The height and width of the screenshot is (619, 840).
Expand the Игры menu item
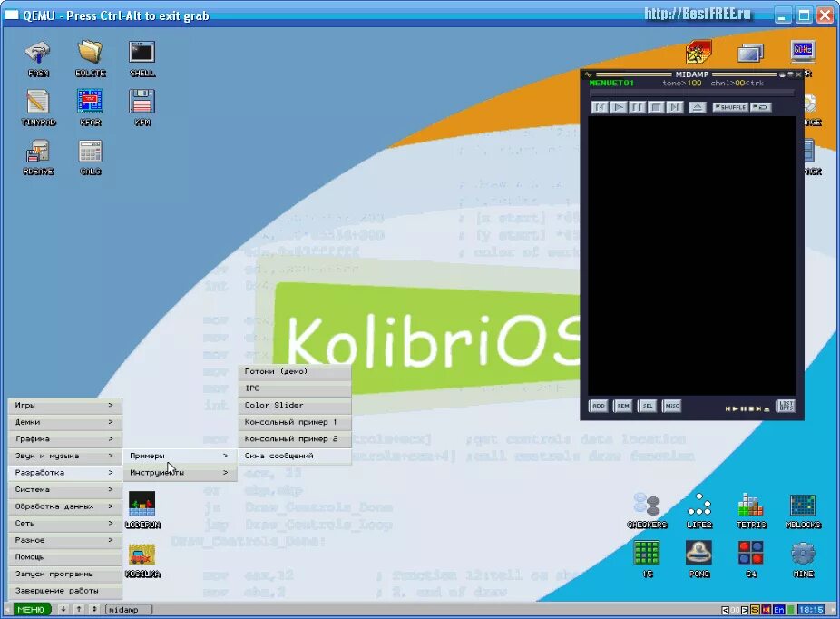pyautogui.click(x=64, y=405)
